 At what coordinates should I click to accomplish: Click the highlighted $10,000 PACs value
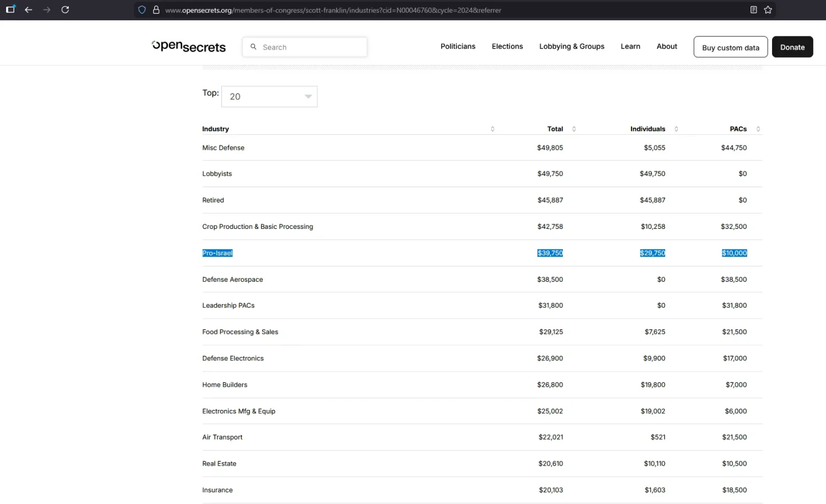(x=735, y=253)
